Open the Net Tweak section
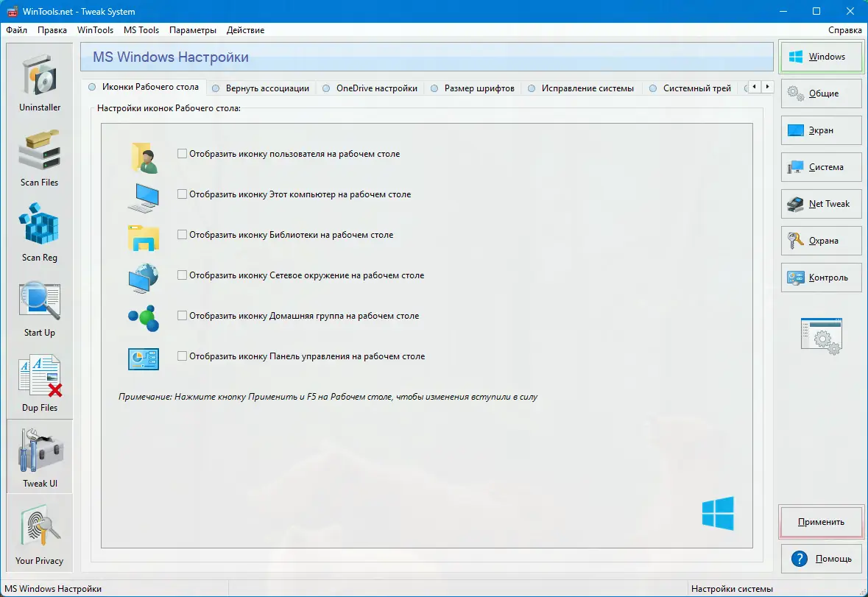This screenshot has height=597, width=868. [822, 204]
